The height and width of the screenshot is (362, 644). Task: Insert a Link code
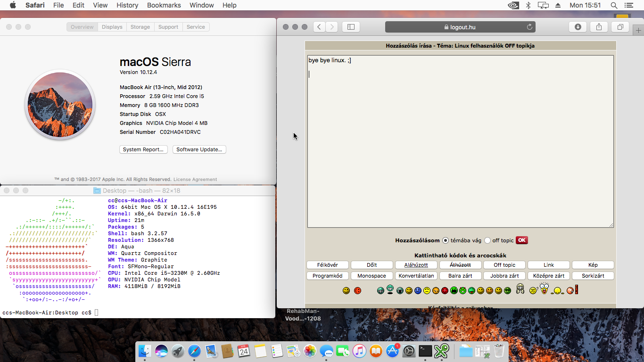[x=549, y=265]
